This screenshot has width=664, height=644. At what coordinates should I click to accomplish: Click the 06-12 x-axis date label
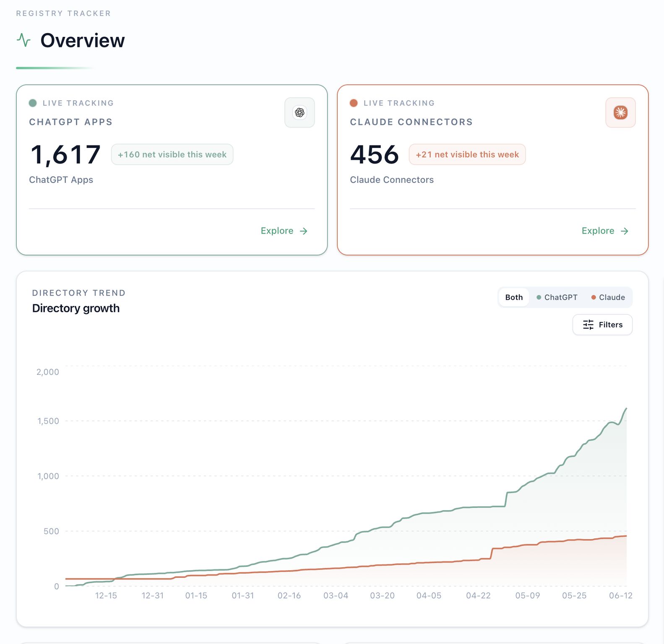[621, 595]
